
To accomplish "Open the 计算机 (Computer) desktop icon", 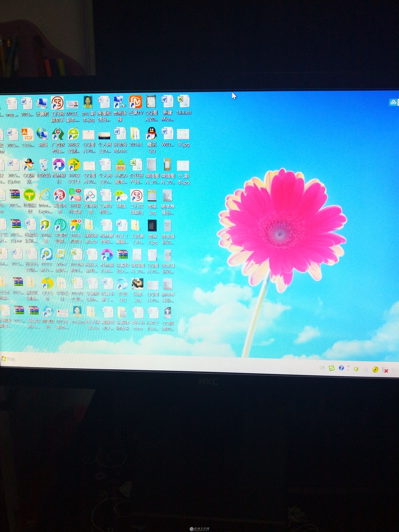I will 42,107.
